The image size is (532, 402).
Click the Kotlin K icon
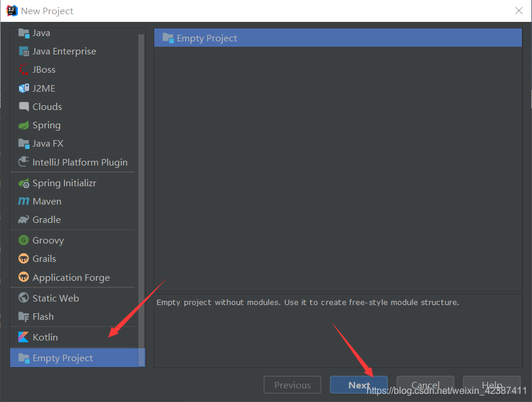pos(24,337)
